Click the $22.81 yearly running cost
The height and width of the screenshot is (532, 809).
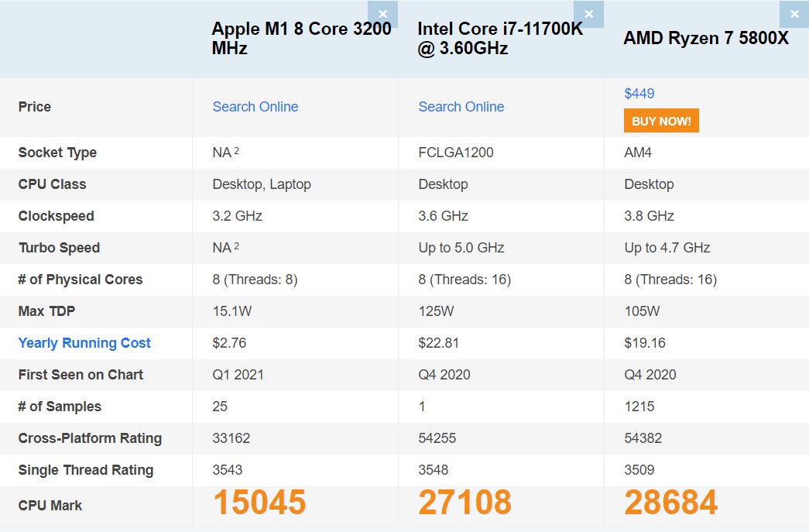pyautogui.click(x=438, y=343)
